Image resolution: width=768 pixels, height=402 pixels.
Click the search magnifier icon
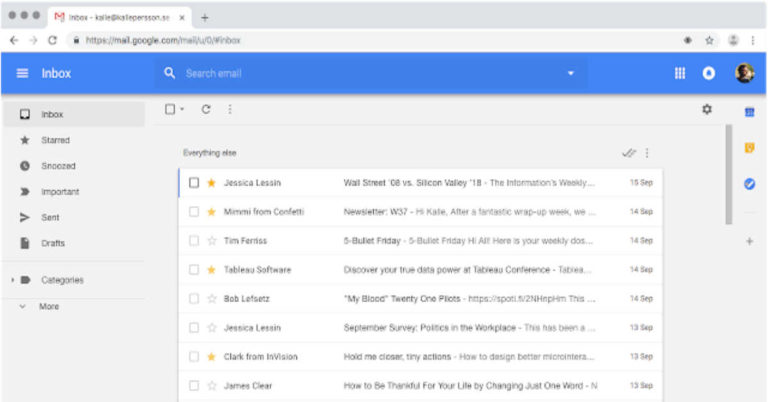(169, 73)
